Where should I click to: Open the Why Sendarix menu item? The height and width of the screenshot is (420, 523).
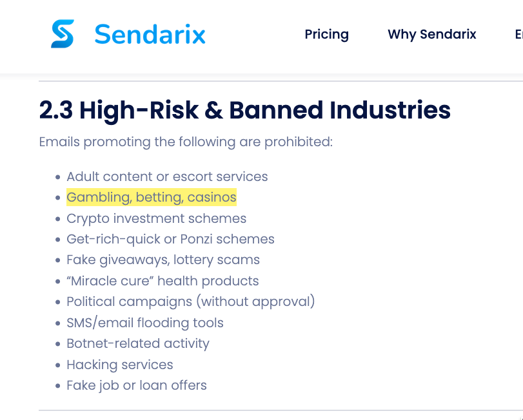click(x=431, y=34)
